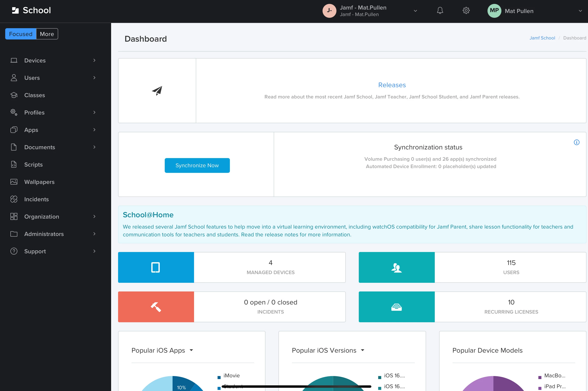Viewport: 588px width, 391px height.
Task: Expand the Apps menu chevron
Action: click(x=94, y=130)
